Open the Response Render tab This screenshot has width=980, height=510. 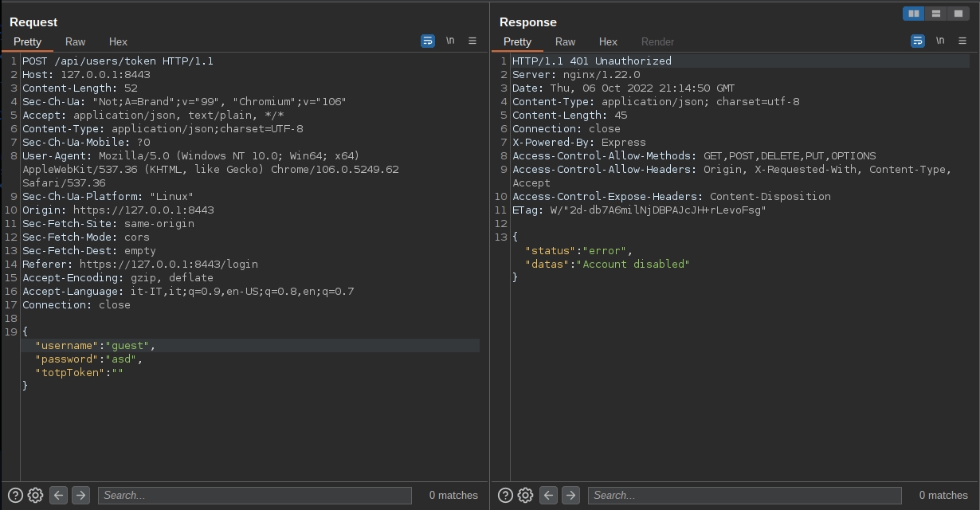coord(657,41)
